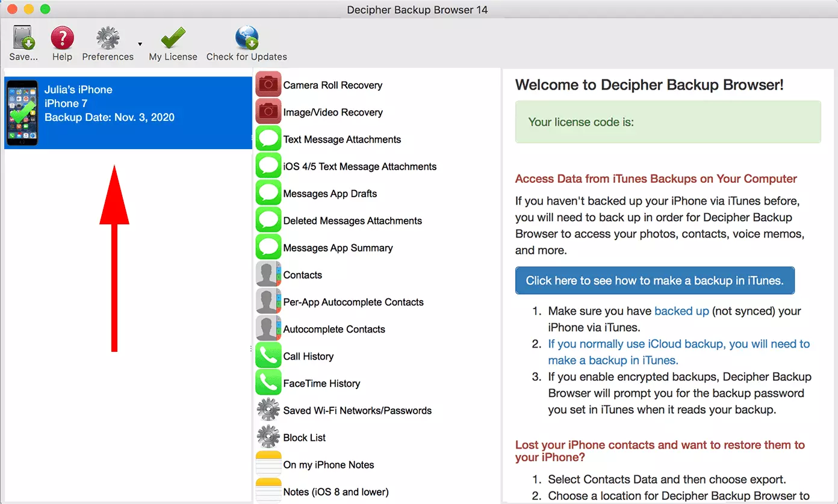
Task: Open My License checkmark icon
Action: [x=173, y=38]
